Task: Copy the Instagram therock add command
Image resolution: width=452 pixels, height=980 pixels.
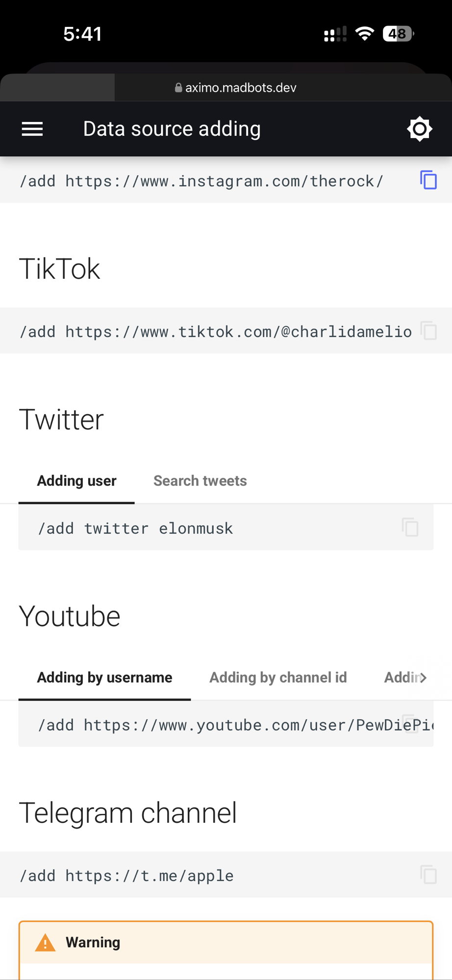Action: (x=428, y=180)
